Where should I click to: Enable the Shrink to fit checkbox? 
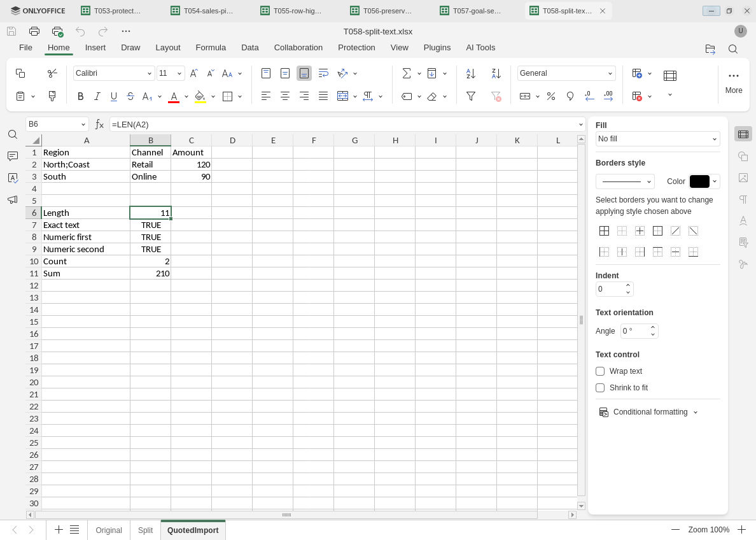point(600,388)
